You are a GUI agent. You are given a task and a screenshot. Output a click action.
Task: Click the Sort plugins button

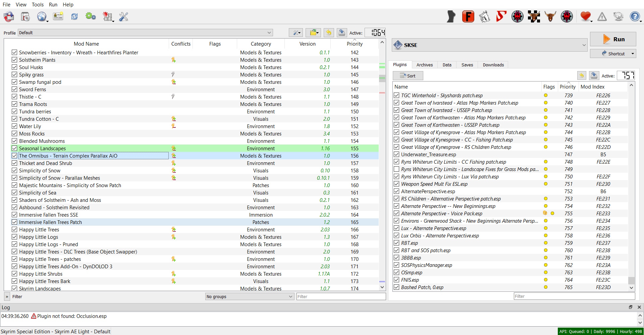pos(408,76)
